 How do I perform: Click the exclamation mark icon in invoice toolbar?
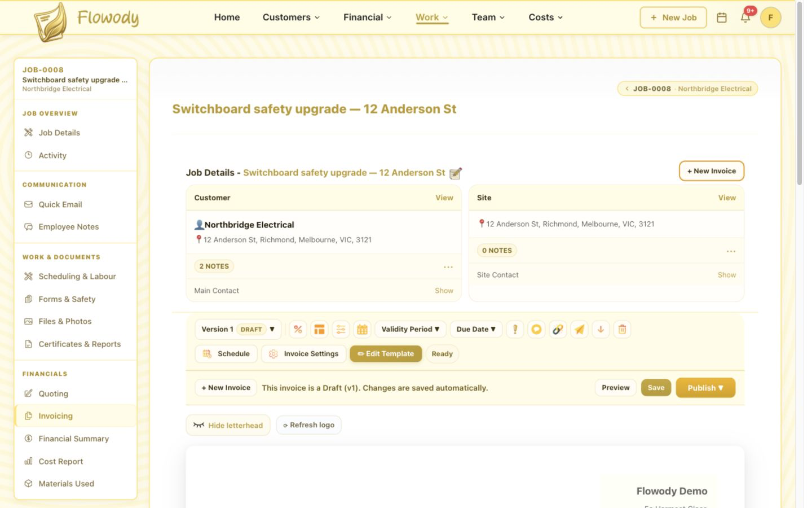(515, 329)
